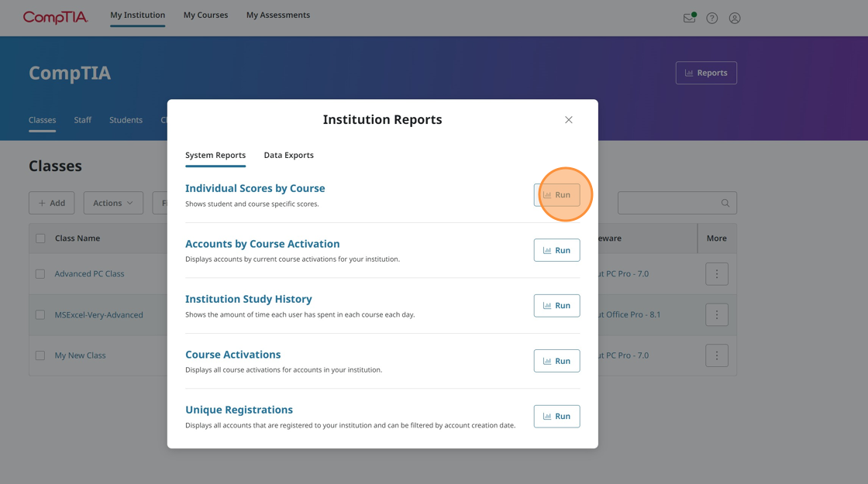The width and height of the screenshot is (868, 484).
Task: Run the Course Activations report
Action: [556, 360]
